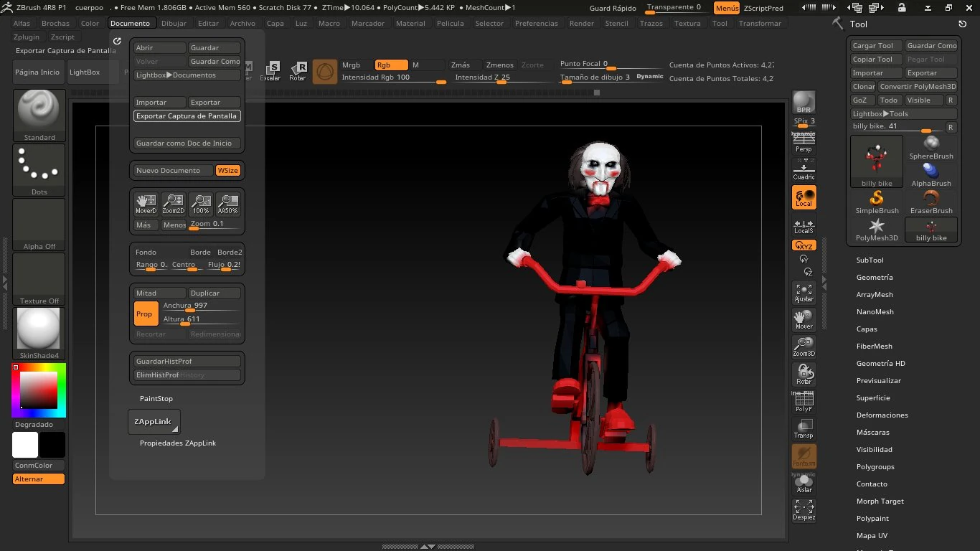
Task: Click the large billy bike tool thumbnail
Action: tap(877, 161)
